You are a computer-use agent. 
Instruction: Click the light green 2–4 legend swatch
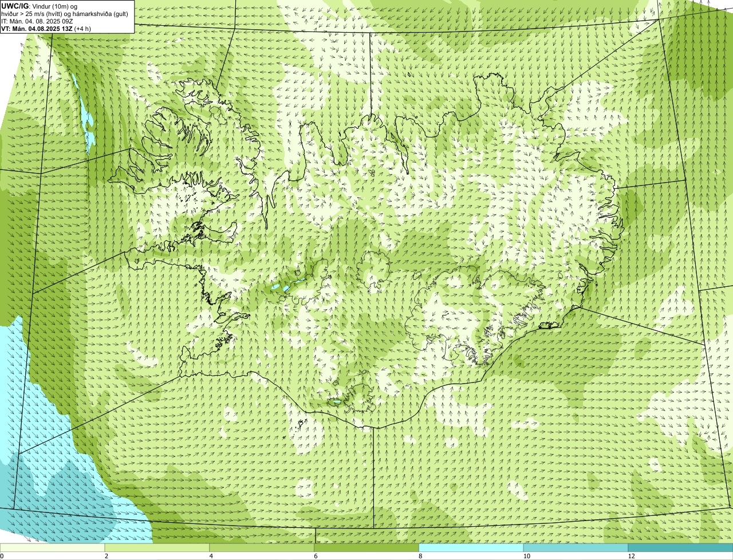coord(157,547)
